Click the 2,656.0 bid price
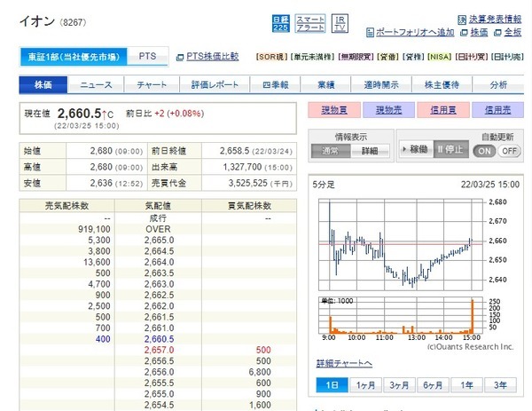Viewport: 532px width, 411px height. (x=159, y=372)
